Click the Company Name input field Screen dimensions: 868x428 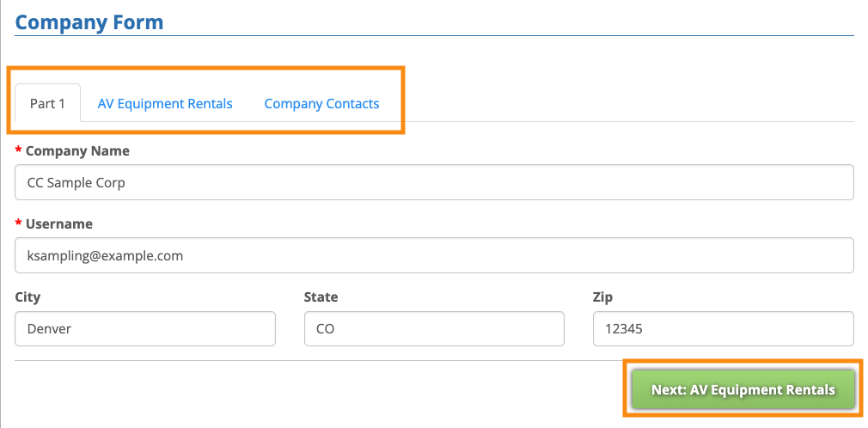coord(434,182)
